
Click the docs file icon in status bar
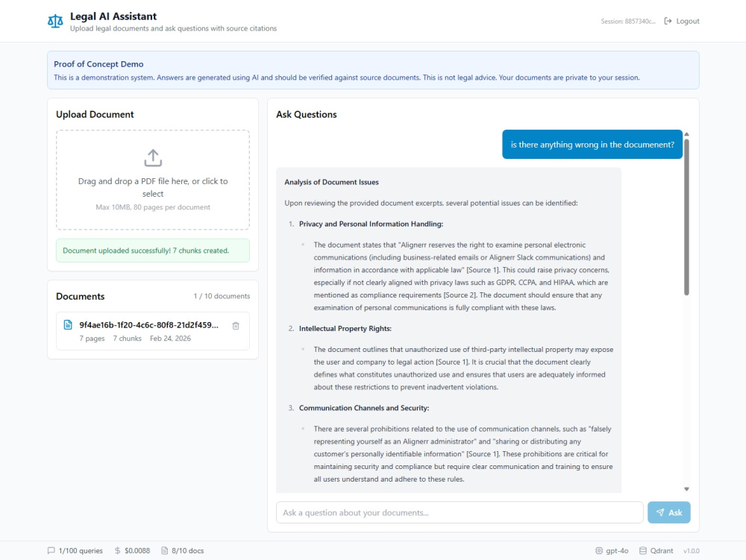[x=165, y=550]
